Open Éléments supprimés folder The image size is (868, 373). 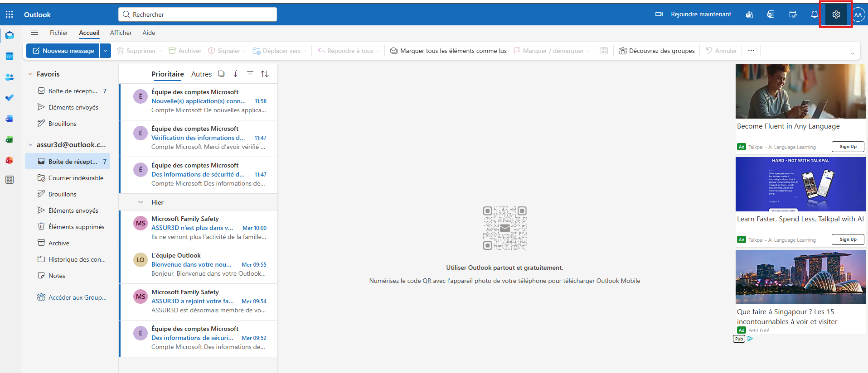pos(68,227)
